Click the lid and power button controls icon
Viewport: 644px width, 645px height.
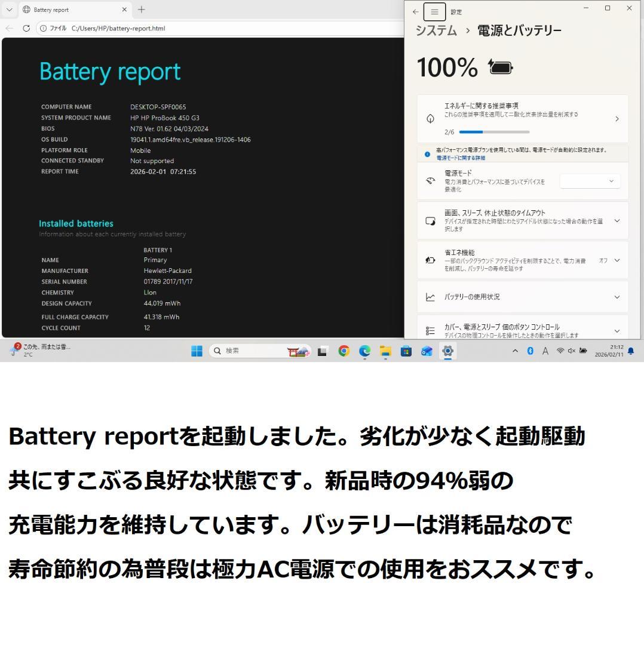coord(430,329)
